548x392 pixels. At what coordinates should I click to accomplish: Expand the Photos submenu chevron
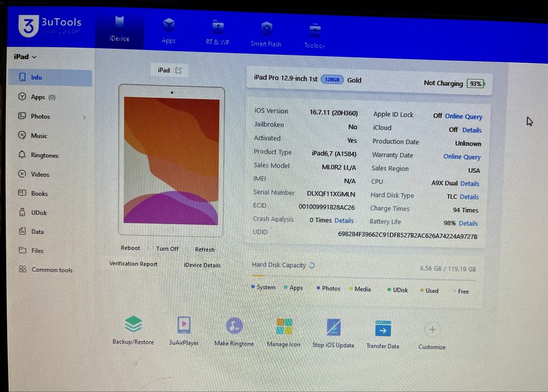[84, 117]
